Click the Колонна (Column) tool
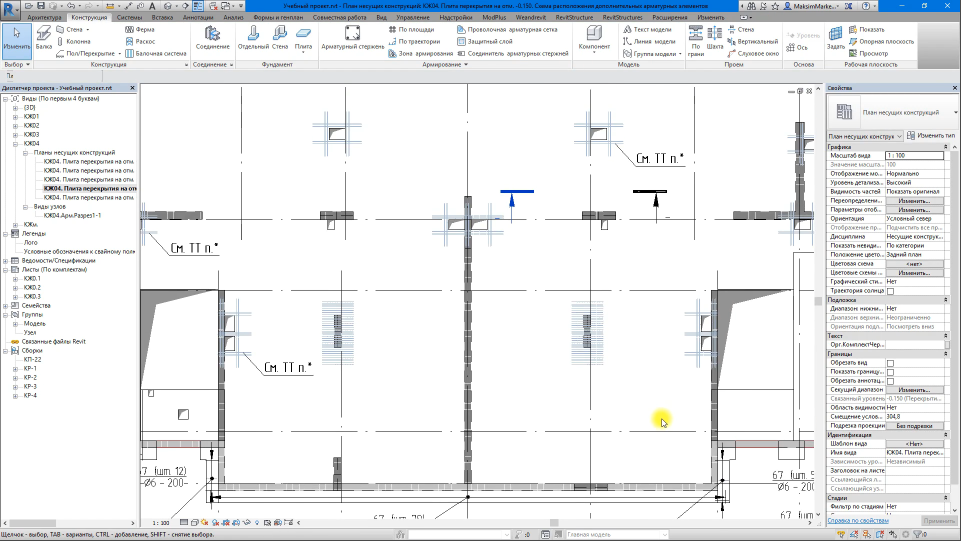The height and width of the screenshot is (541, 961). click(x=74, y=42)
